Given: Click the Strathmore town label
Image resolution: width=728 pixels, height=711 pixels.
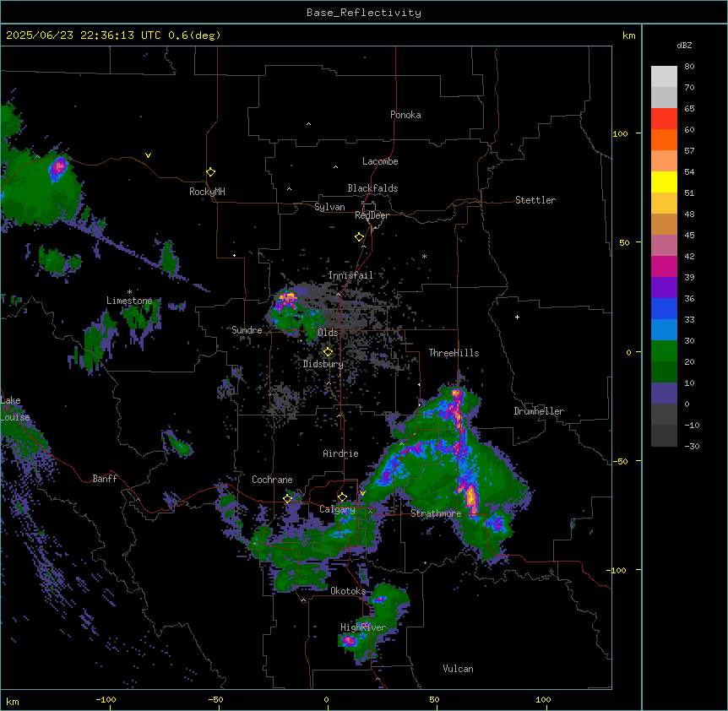Looking at the screenshot, I should (436, 513).
